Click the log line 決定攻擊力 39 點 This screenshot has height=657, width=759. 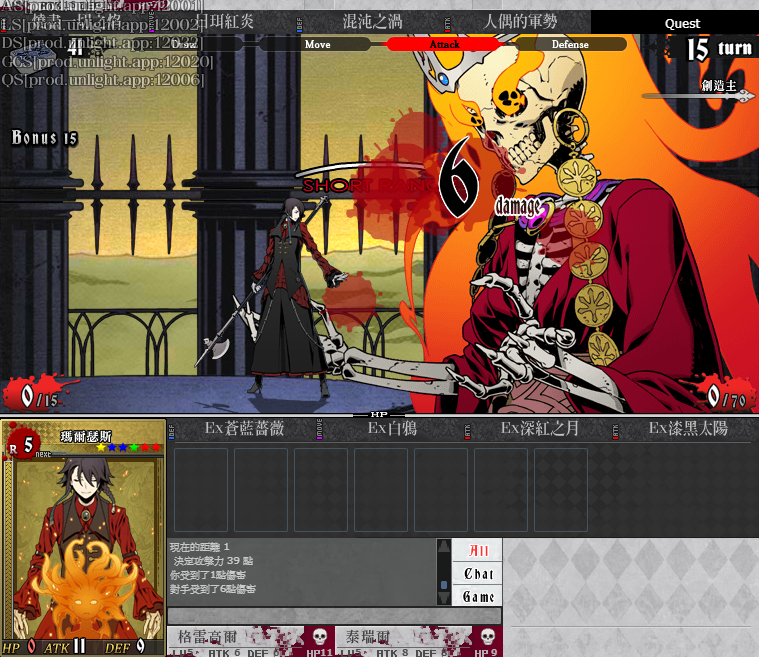click(x=213, y=561)
